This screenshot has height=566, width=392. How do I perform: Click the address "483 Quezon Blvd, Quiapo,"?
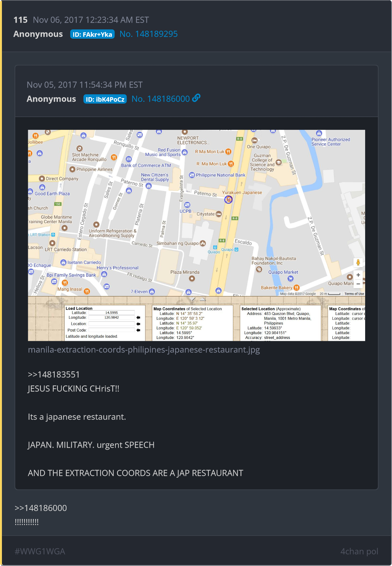[287, 314]
